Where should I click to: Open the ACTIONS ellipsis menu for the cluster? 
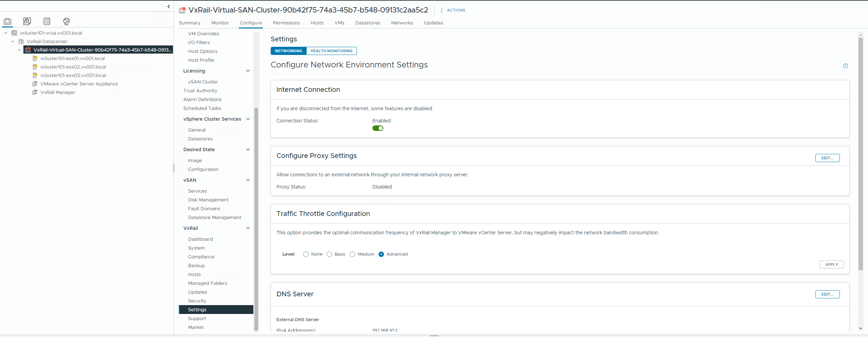point(441,10)
